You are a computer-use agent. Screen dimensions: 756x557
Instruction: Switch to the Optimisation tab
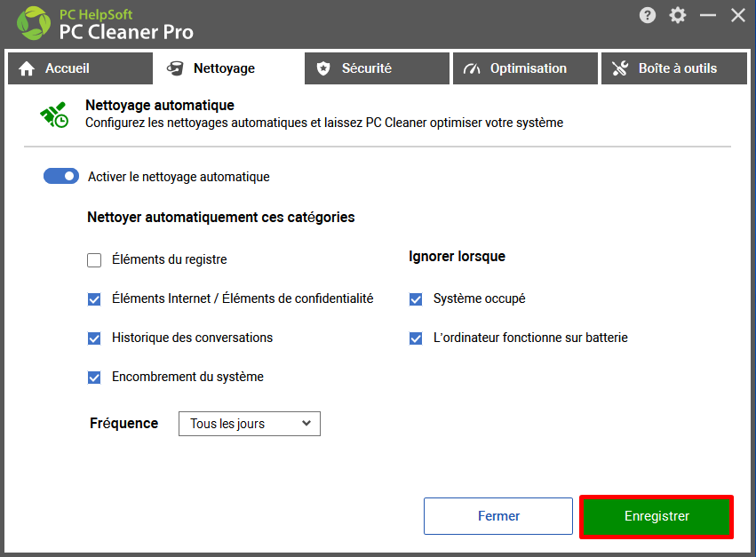[x=525, y=68]
